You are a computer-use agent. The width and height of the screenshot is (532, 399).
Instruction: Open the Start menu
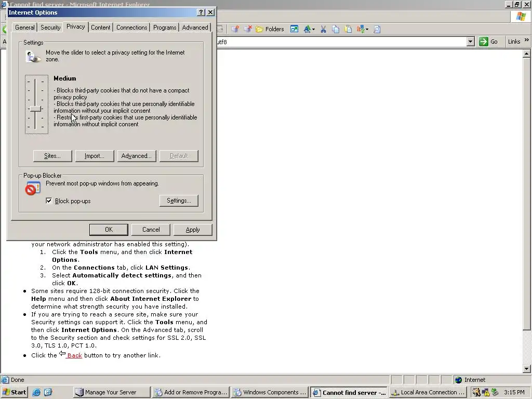coord(14,392)
